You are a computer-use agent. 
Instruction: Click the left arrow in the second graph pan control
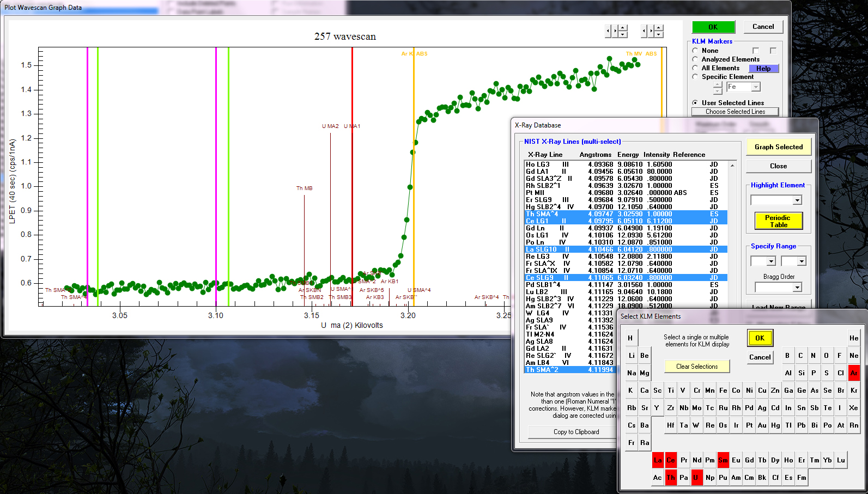click(x=644, y=31)
